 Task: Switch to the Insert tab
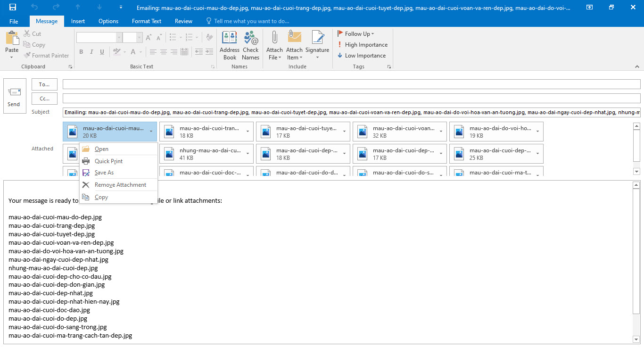pos(78,21)
